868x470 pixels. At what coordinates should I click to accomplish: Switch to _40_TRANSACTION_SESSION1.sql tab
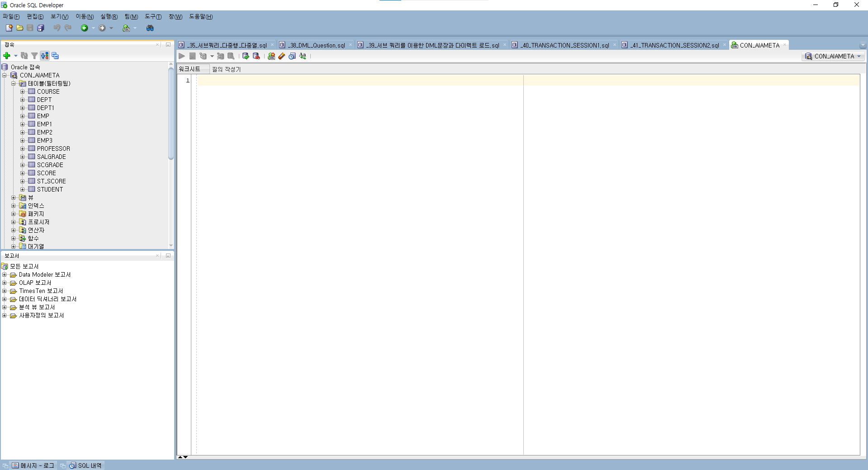564,45
